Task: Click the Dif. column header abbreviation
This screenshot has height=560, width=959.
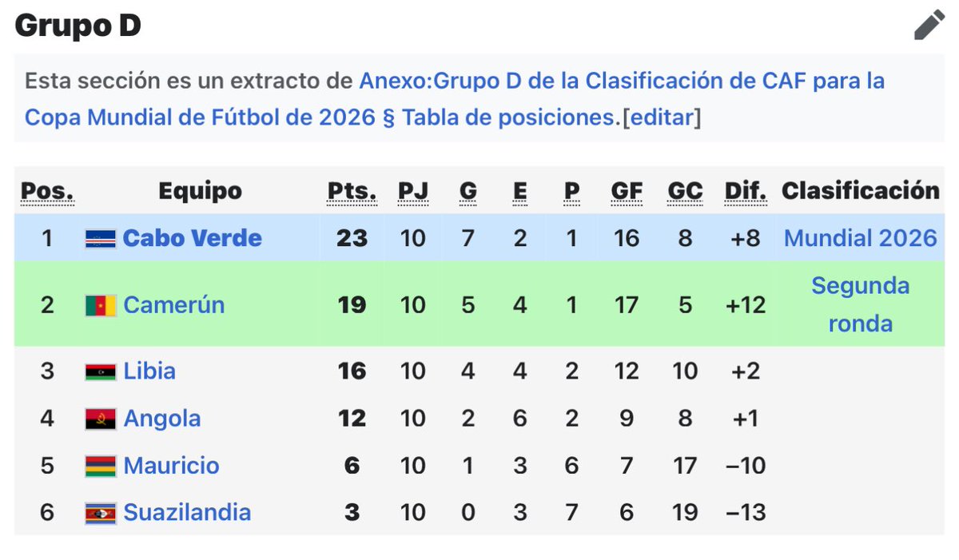Action: (745, 192)
